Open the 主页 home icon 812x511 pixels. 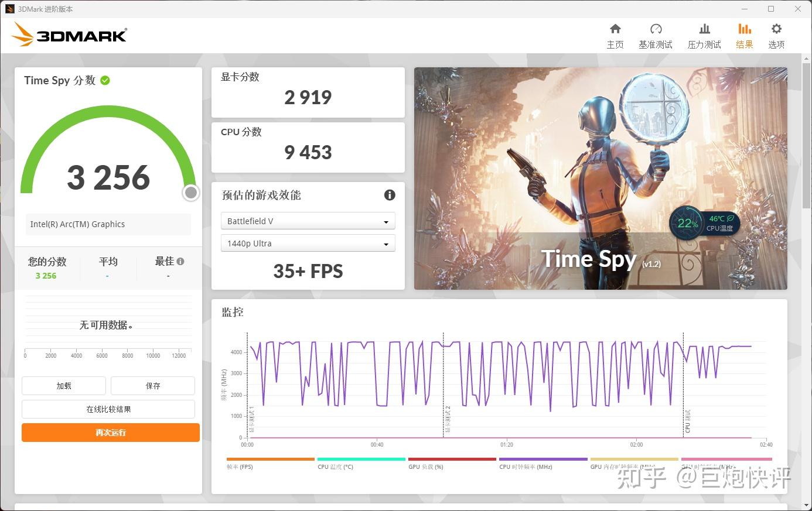point(615,29)
